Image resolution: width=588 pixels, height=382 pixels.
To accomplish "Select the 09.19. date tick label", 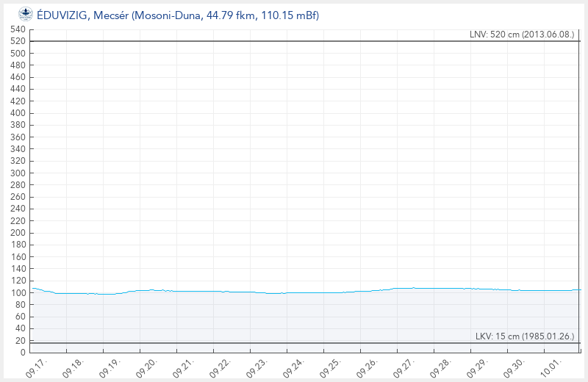I will click(109, 367).
